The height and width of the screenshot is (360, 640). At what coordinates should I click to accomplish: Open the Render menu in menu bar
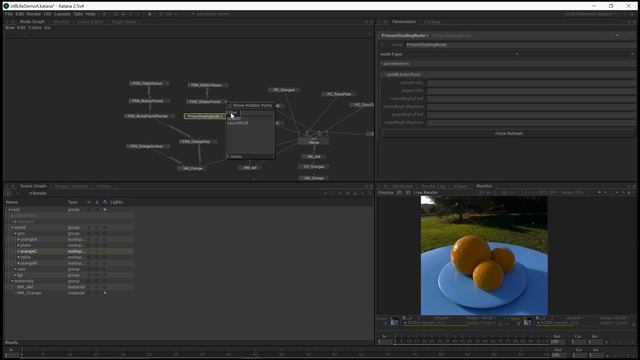click(x=33, y=14)
